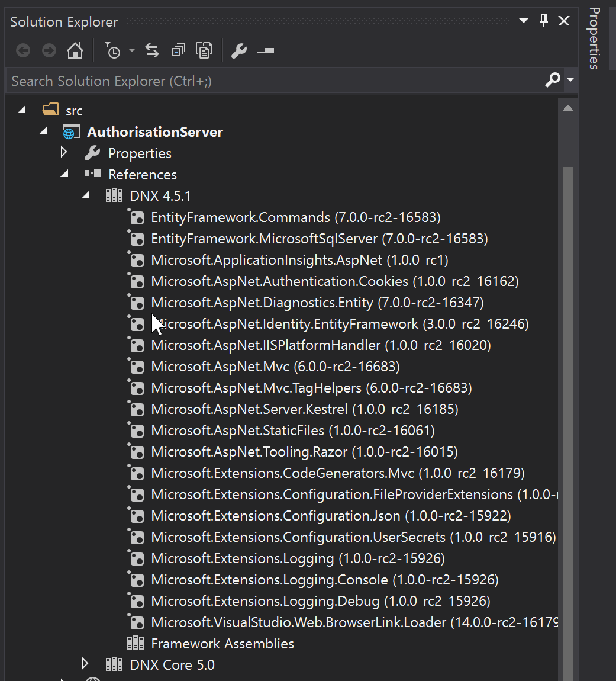616x681 pixels.
Task: Select Microsoft.Extensions.Logging.Debug package
Action: pos(321,600)
